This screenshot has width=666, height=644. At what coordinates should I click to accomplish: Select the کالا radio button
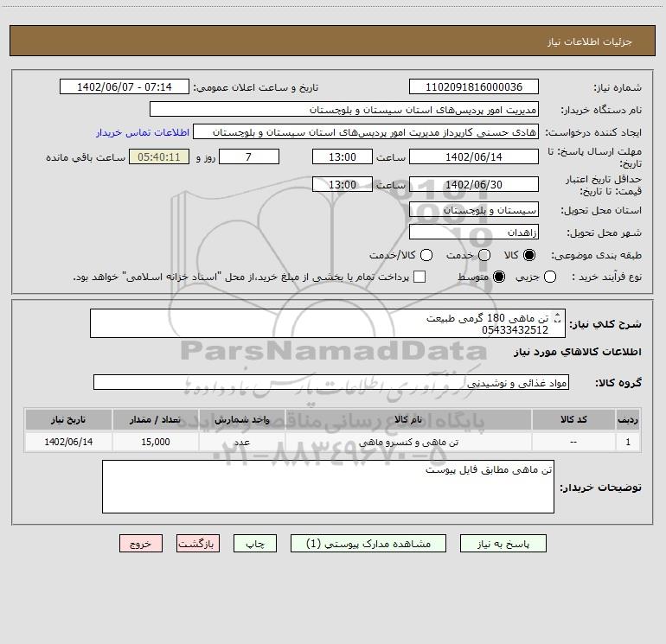[529, 255]
